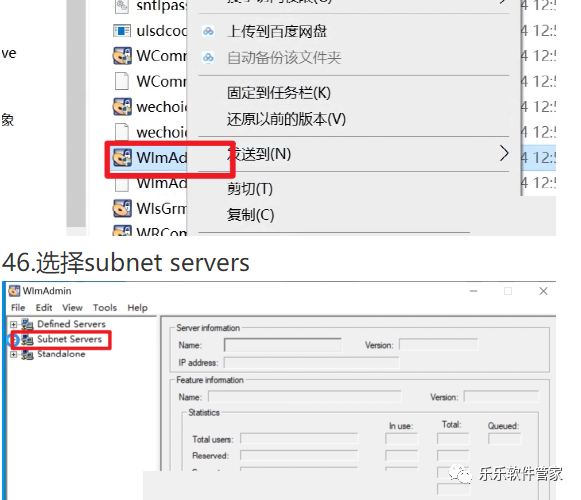The image size is (581, 500).
Task: Expand the 发送到 submenu arrow
Action: [504, 153]
